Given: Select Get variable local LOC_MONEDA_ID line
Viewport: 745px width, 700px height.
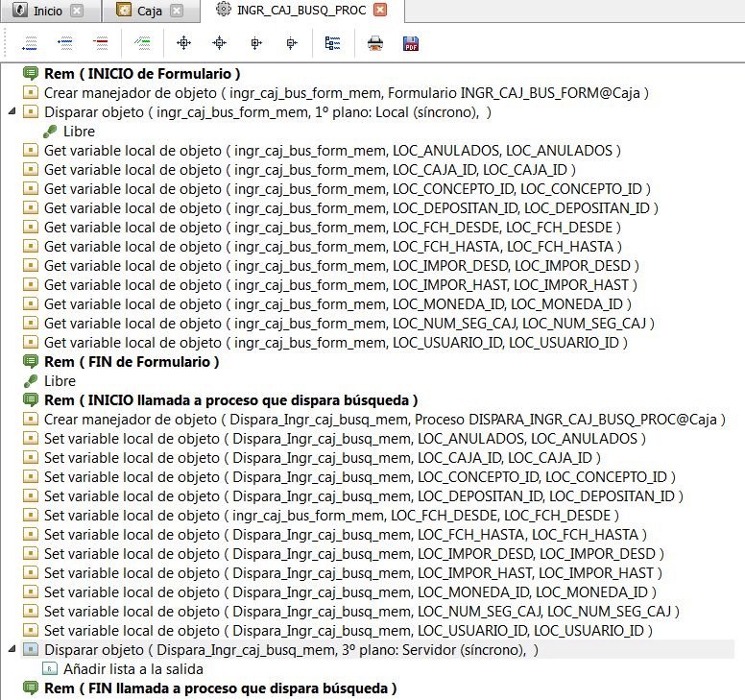Looking at the screenshot, I should (338, 304).
